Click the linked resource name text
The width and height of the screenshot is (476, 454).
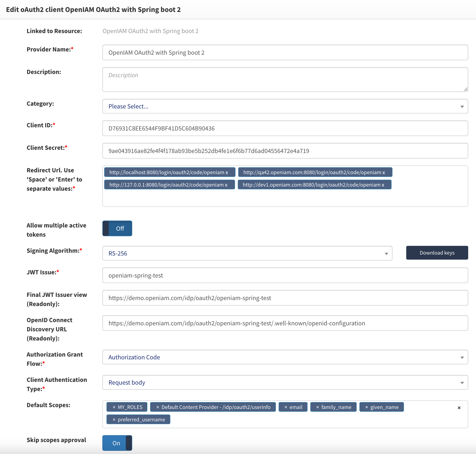(x=150, y=31)
